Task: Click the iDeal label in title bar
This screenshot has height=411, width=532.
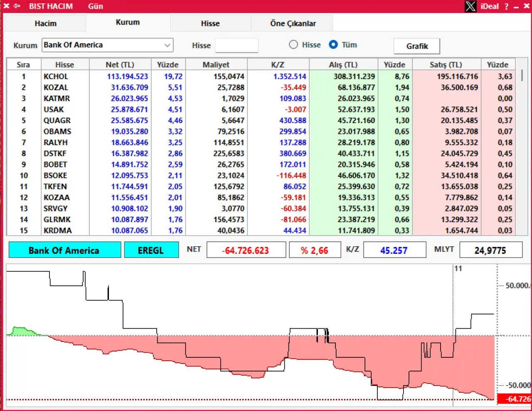Action: point(490,6)
